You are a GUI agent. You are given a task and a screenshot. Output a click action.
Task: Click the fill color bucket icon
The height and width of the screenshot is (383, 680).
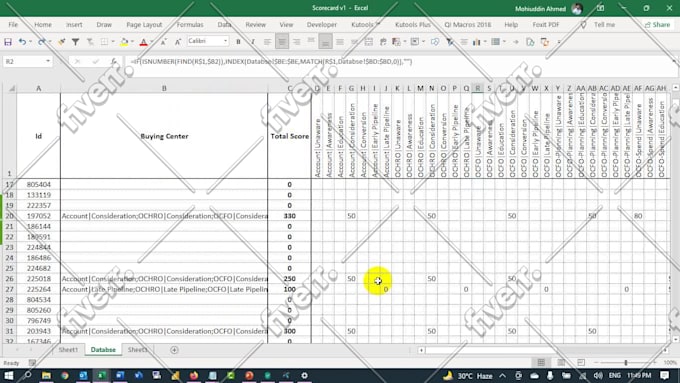click(124, 42)
